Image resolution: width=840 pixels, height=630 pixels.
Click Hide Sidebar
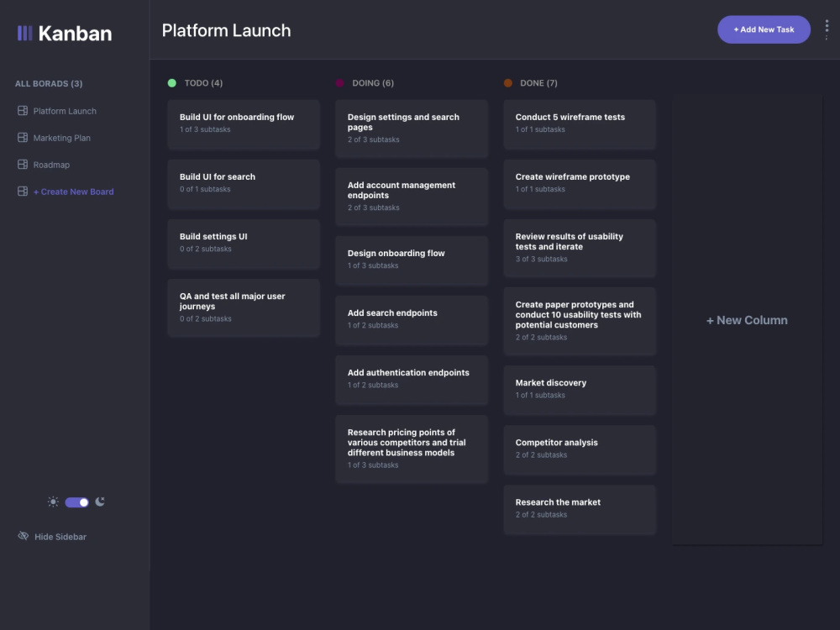point(60,536)
